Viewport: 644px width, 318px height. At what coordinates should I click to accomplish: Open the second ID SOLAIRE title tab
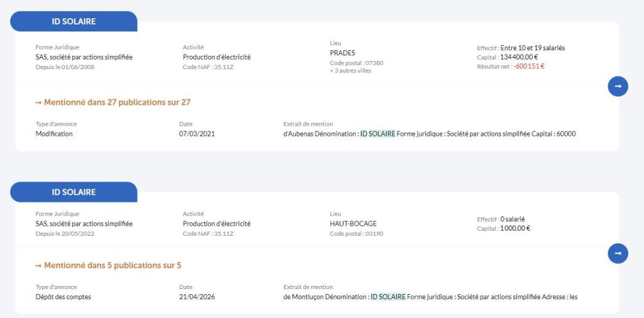click(x=74, y=192)
